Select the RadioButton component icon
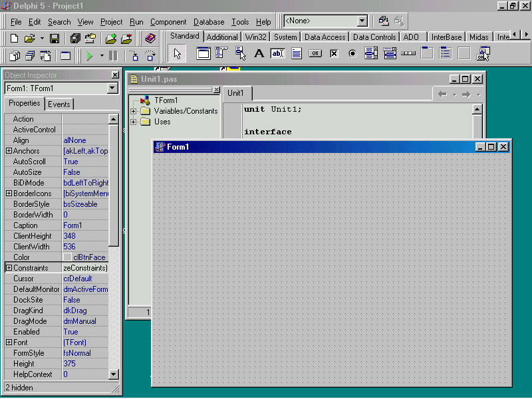 (352, 53)
